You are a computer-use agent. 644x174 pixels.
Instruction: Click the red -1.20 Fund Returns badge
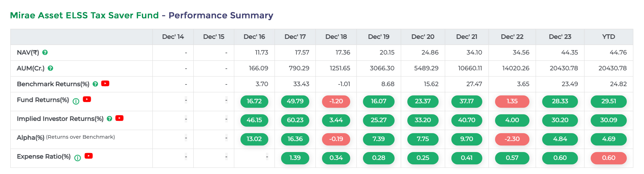(336, 101)
